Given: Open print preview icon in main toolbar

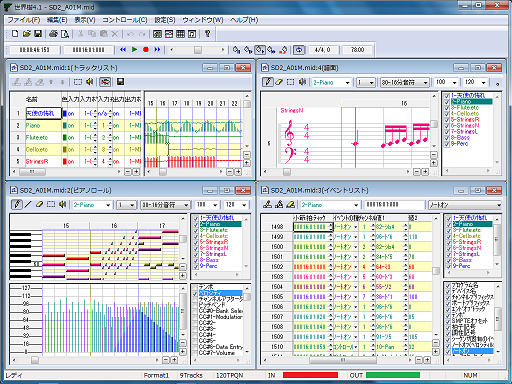Looking at the screenshot, I should [x=65, y=34].
